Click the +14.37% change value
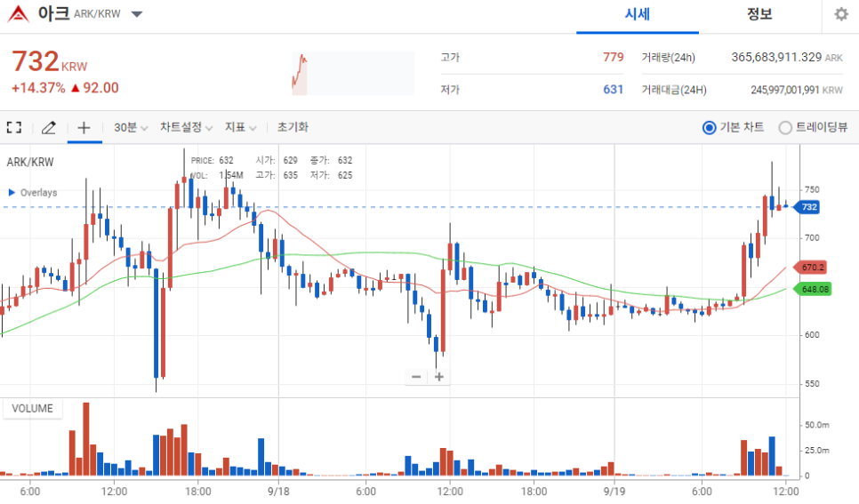Screen dimensions: 859x504 [38, 88]
